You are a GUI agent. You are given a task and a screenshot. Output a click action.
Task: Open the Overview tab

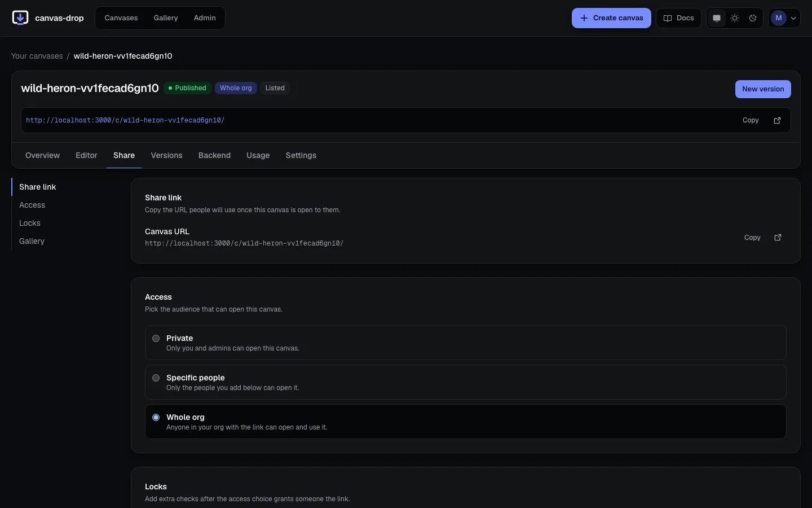(42, 155)
